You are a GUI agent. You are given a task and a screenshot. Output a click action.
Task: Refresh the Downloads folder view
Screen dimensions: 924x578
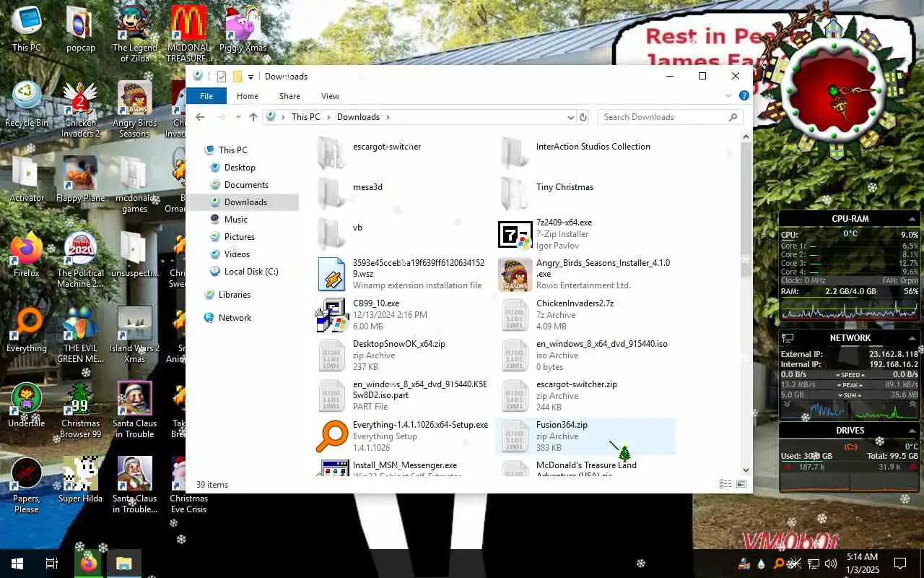[x=583, y=117]
